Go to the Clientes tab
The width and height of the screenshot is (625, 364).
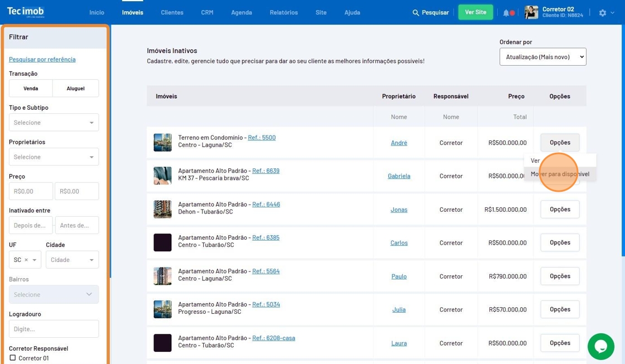tap(172, 12)
